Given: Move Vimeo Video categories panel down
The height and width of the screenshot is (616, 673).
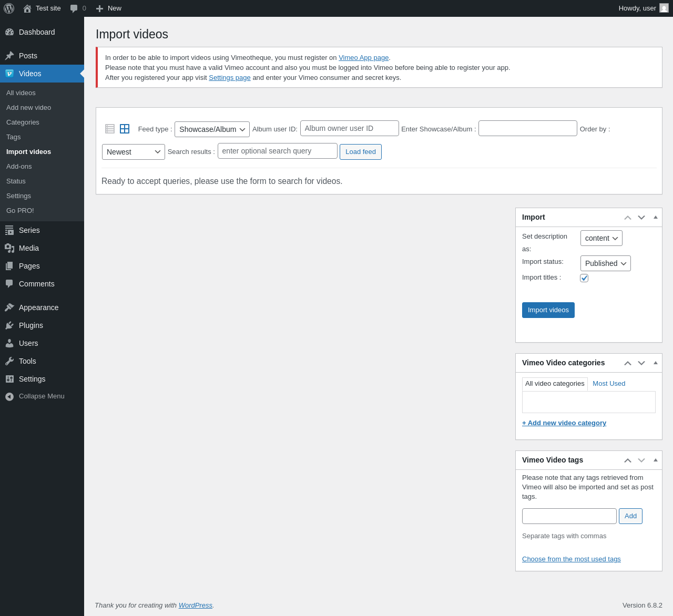Looking at the screenshot, I should 641,363.
